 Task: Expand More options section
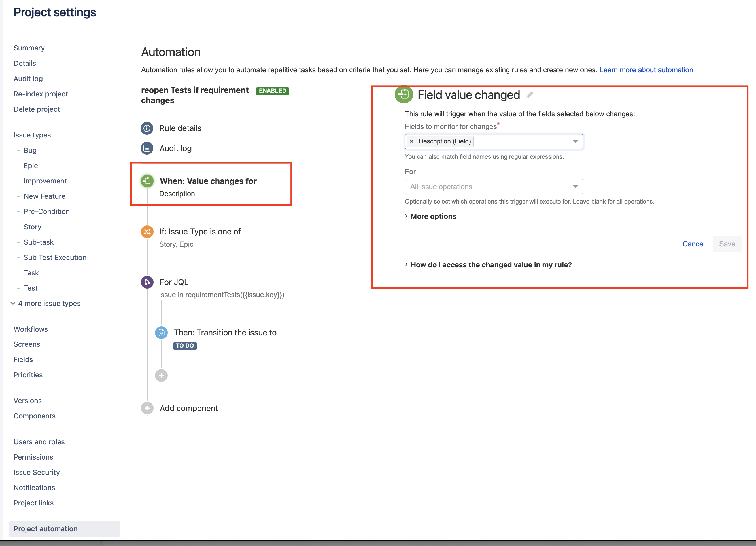pos(430,217)
